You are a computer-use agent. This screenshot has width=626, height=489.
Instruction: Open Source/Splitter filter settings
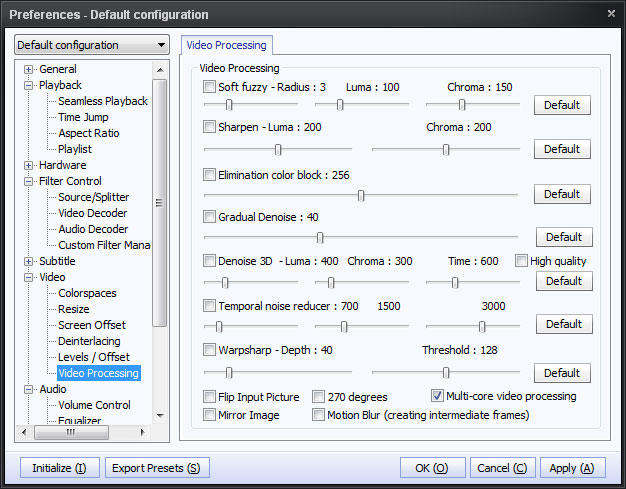click(93, 197)
